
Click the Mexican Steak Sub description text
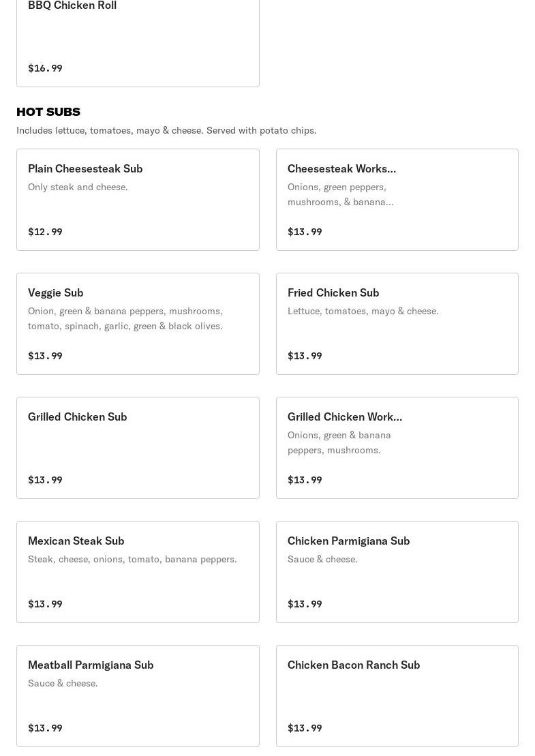132,559
